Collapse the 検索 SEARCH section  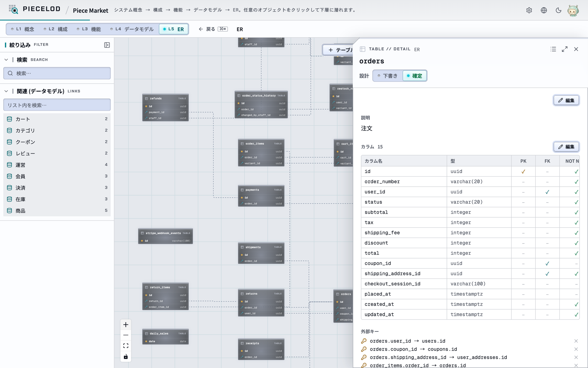(x=6, y=60)
